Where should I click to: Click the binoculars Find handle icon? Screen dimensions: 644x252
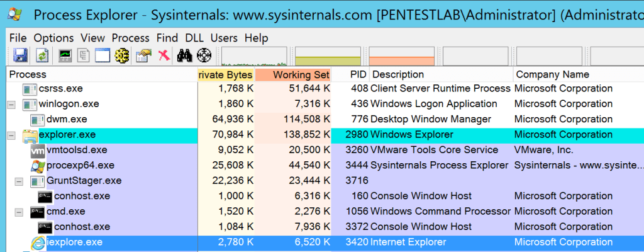tap(184, 56)
